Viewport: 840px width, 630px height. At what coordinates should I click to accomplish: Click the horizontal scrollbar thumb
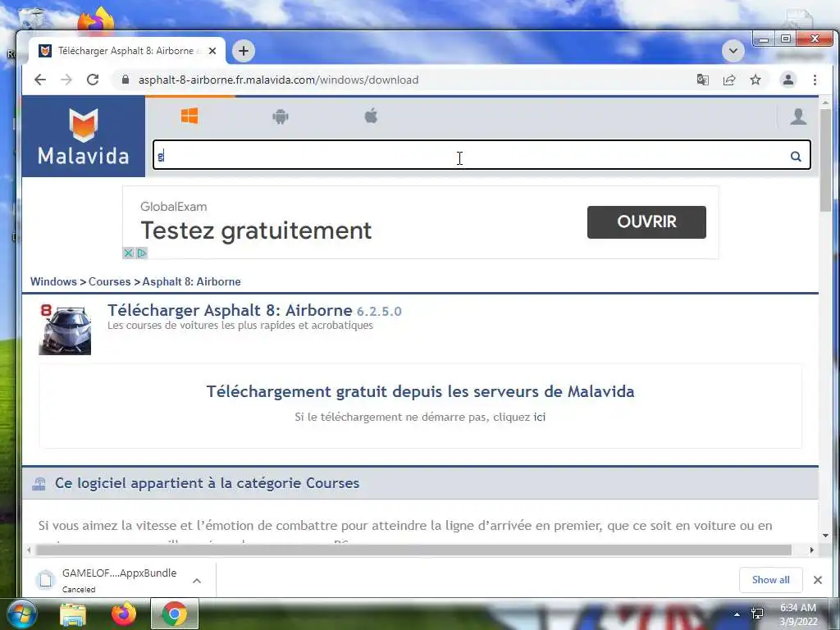point(413,550)
